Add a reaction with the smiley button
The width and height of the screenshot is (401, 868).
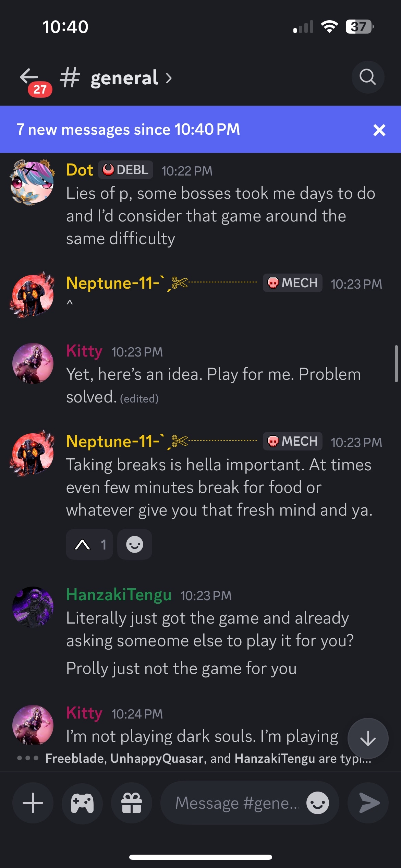(x=135, y=544)
